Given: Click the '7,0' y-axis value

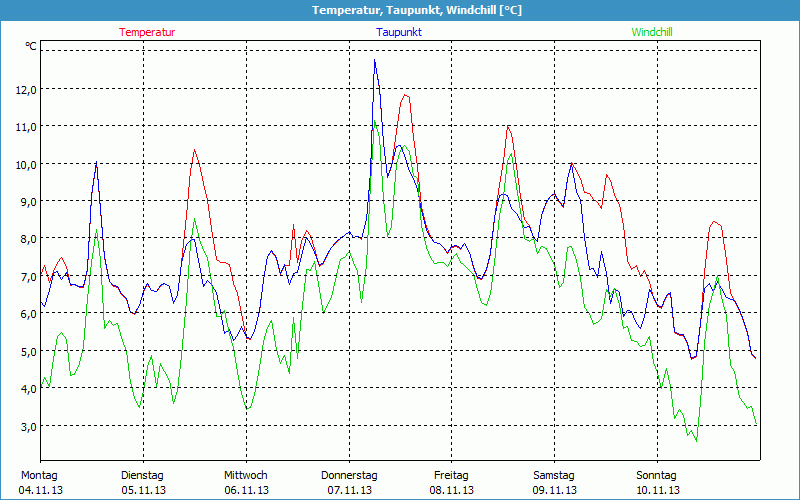Looking at the screenshot, I should (29, 277).
